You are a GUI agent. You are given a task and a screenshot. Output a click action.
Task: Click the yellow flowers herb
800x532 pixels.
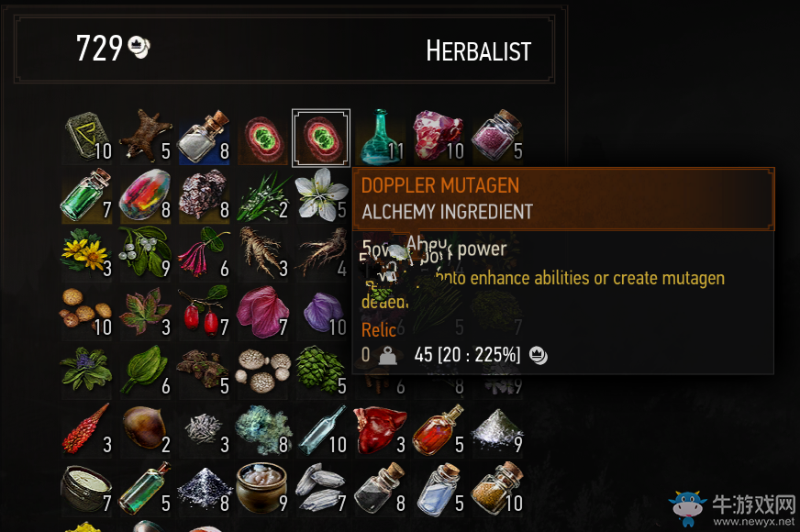point(87,254)
